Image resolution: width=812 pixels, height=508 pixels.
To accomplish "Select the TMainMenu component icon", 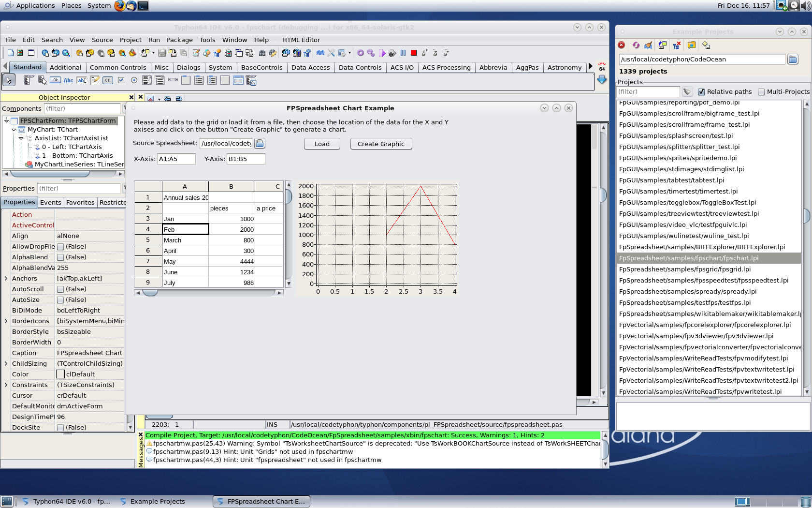I will [x=29, y=80].
